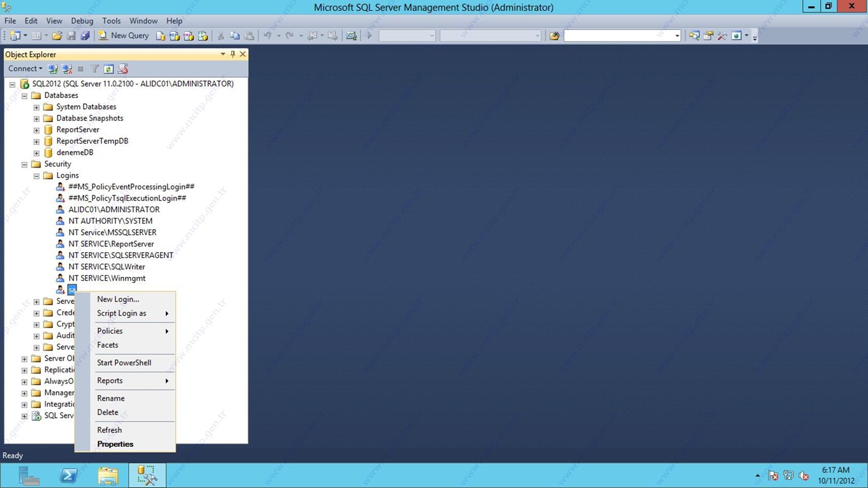Select NT SERVICE\SQLSERVERAGENT login
Screen dimensions: 868x488
pos(121,255)
